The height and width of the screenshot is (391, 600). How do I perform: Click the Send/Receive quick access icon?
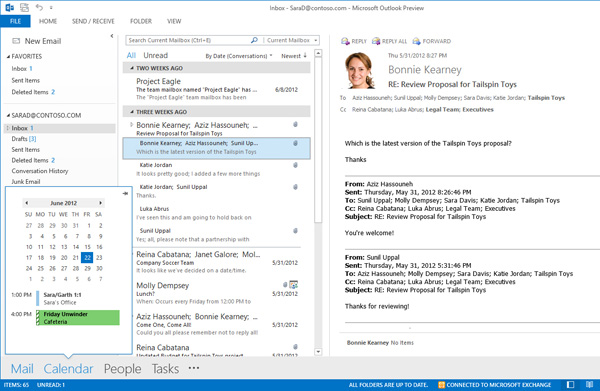[x=24, y=7]
